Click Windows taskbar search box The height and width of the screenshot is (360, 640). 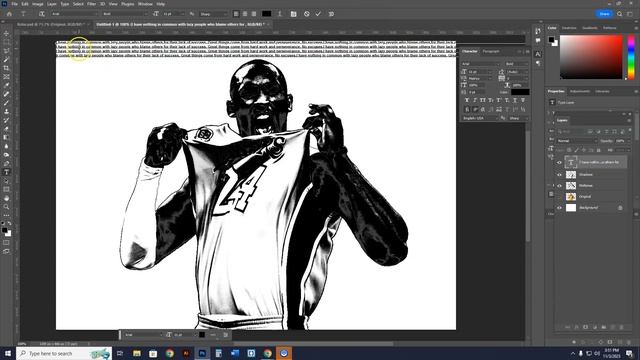[x=64, y=353]
